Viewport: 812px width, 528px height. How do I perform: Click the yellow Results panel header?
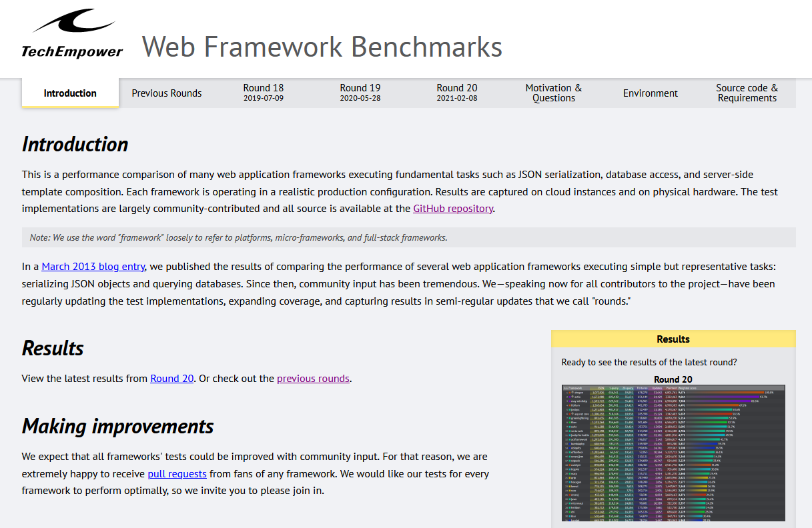(673, 339)
